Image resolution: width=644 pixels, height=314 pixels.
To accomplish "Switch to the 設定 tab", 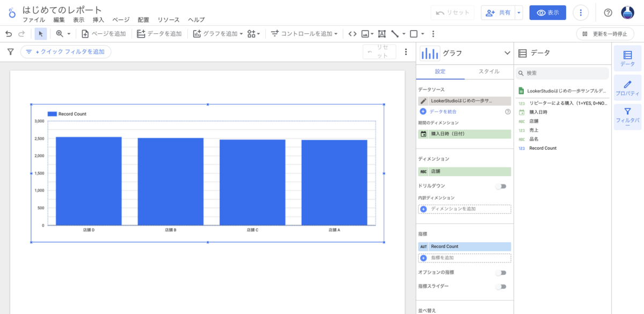I will [x=440, y=71].
